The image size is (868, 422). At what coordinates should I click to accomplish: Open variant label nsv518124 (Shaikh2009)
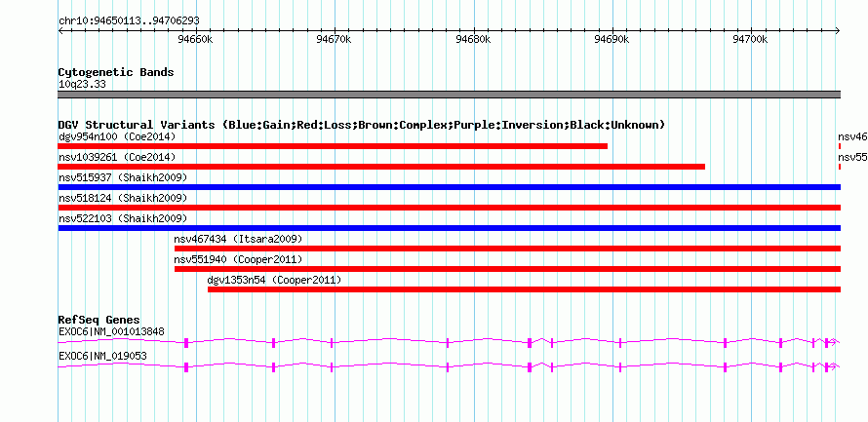[123, 198]
